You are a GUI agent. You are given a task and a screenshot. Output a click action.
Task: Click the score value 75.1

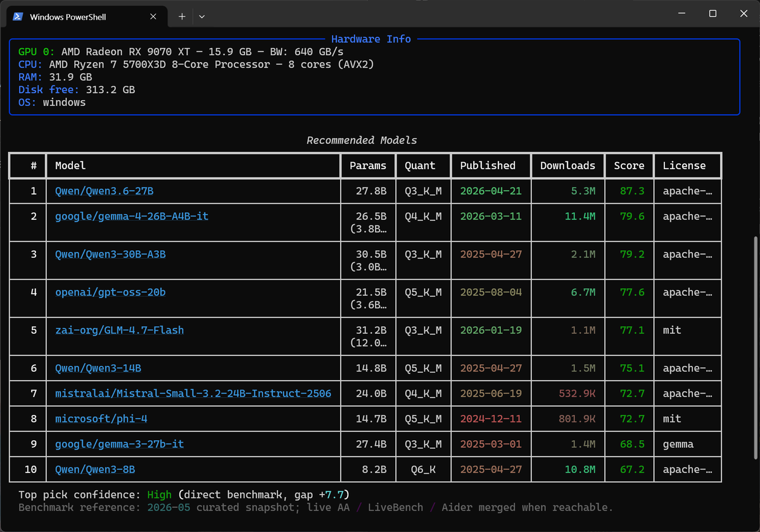point(632,368)
